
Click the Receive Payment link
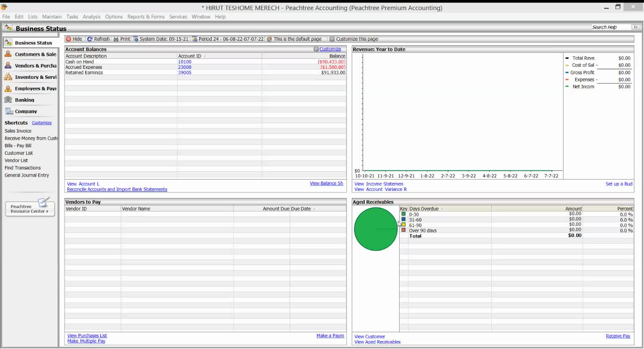coord(618,336)
